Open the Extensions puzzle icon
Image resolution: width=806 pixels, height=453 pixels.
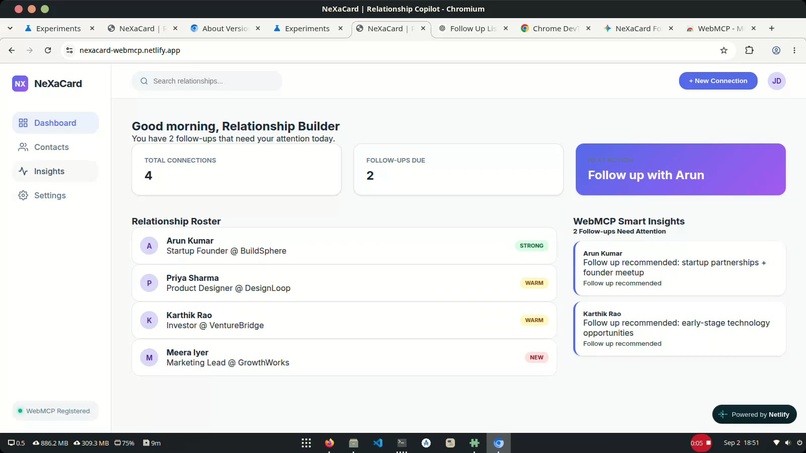click(749, 50)
